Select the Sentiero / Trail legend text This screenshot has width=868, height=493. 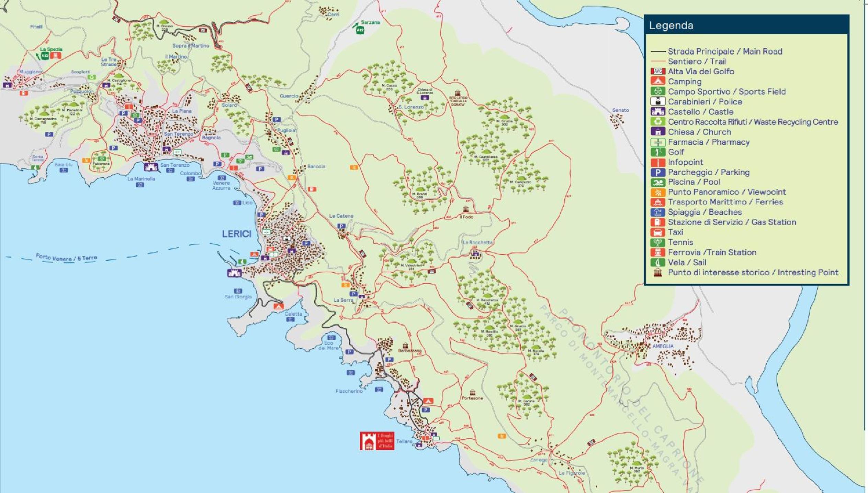click(697, 62)
